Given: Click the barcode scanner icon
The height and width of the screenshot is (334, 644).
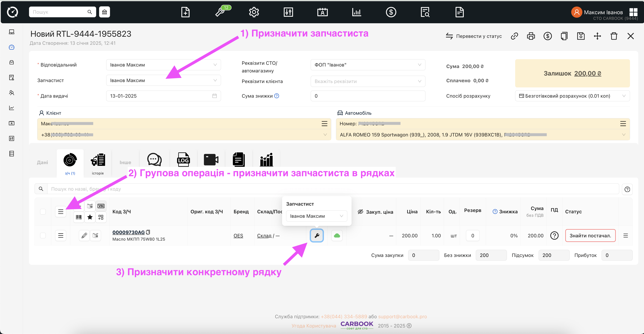Looking at the screenshot, I should [79, 217].
